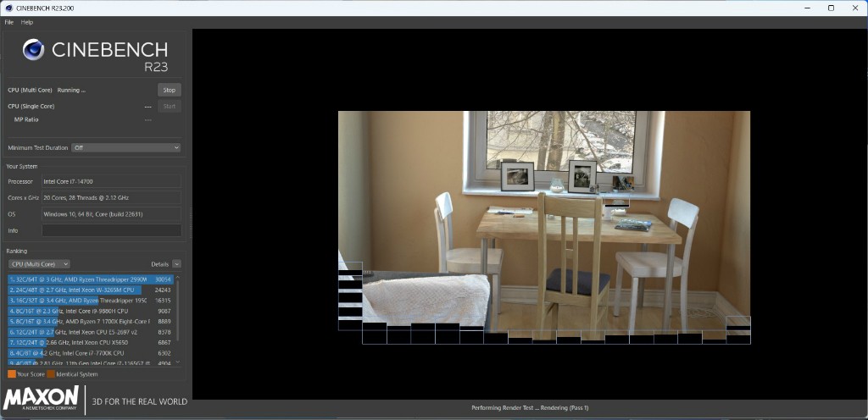Select the Intel Core i9-9880H ranking entry

pyautogui.click(x=81, y=311)
